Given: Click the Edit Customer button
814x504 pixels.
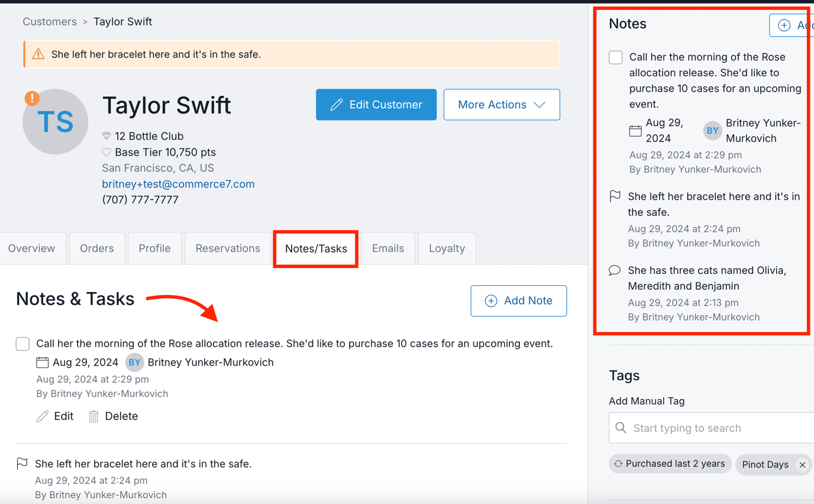Looking at the screenshot, I should (376, 105).
